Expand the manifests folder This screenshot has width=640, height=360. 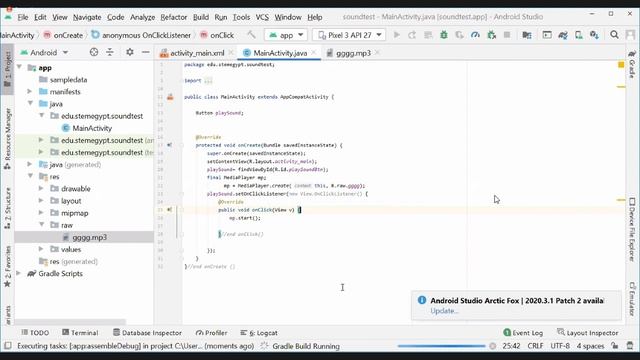click(30, 91)
